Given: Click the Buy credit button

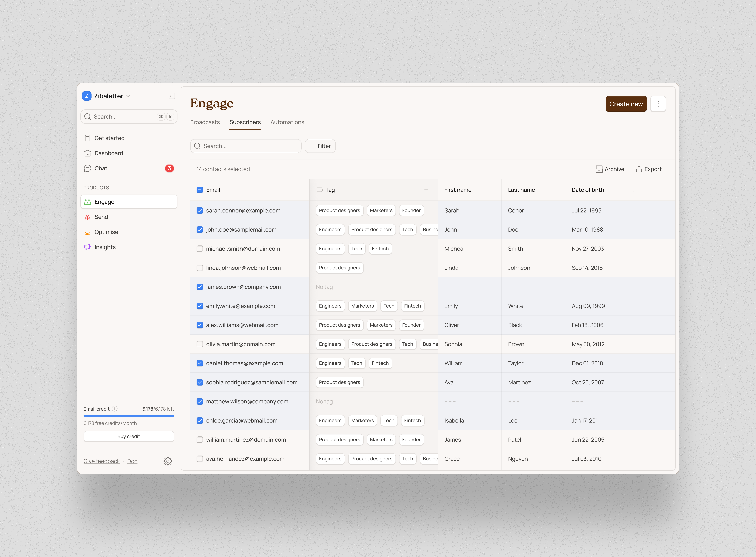Looking at the screenshot, I should 129,436.
